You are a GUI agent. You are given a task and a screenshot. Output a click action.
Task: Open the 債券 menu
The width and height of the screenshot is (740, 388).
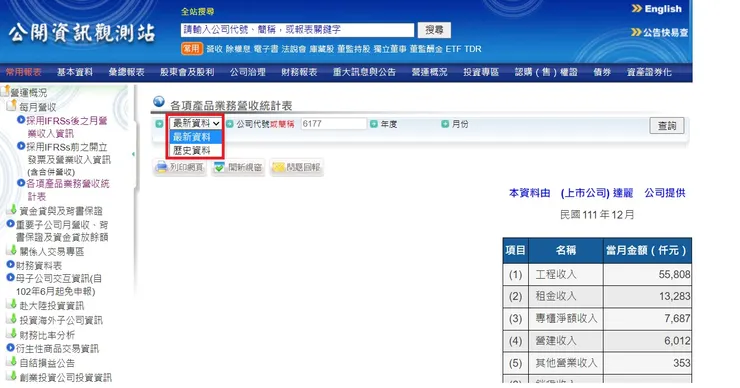point(602,72)
